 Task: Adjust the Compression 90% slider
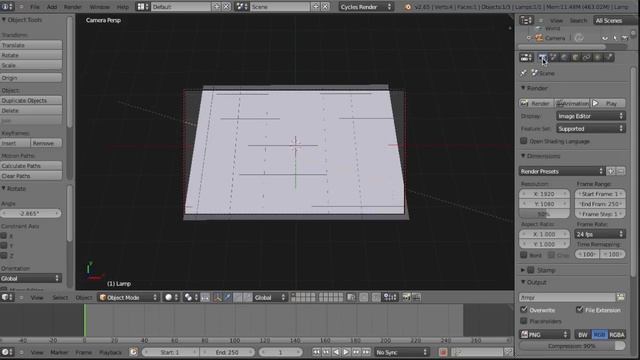(572, 346)
